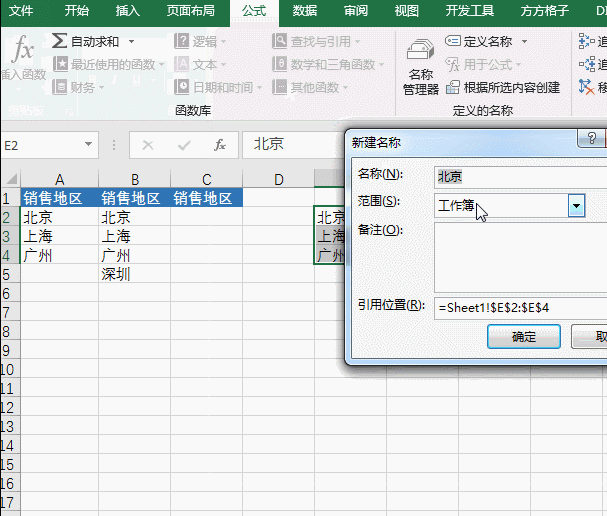Select cell B1 销售地区
Viewport: 607px width, 516px height.
pos(134,198)
